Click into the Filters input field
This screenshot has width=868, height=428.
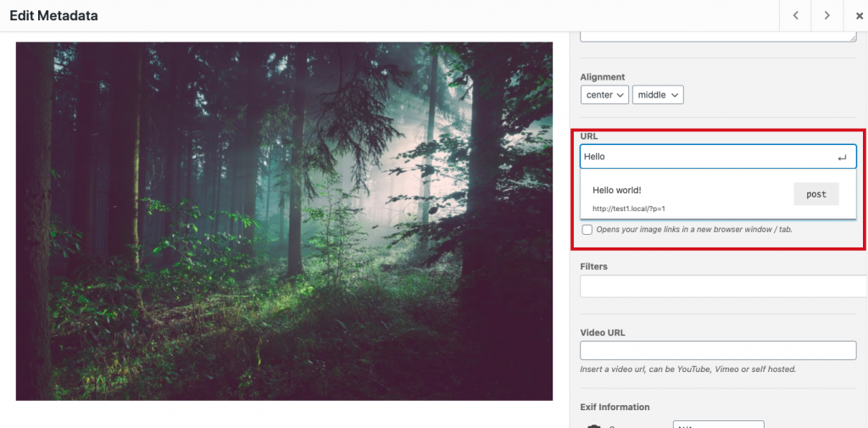point(721,286)
